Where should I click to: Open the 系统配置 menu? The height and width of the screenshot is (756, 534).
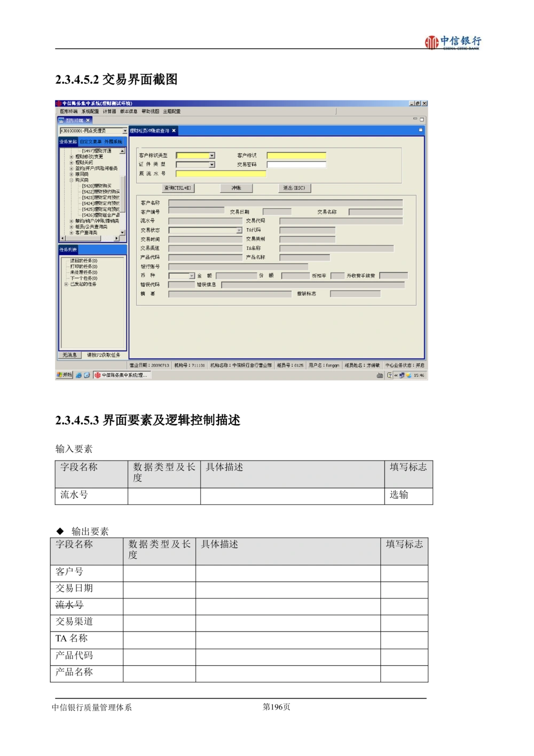90,112
